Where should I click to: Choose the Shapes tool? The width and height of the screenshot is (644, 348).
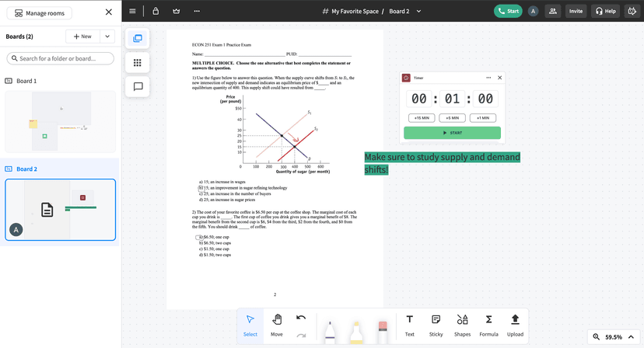(x=462, y=325)
